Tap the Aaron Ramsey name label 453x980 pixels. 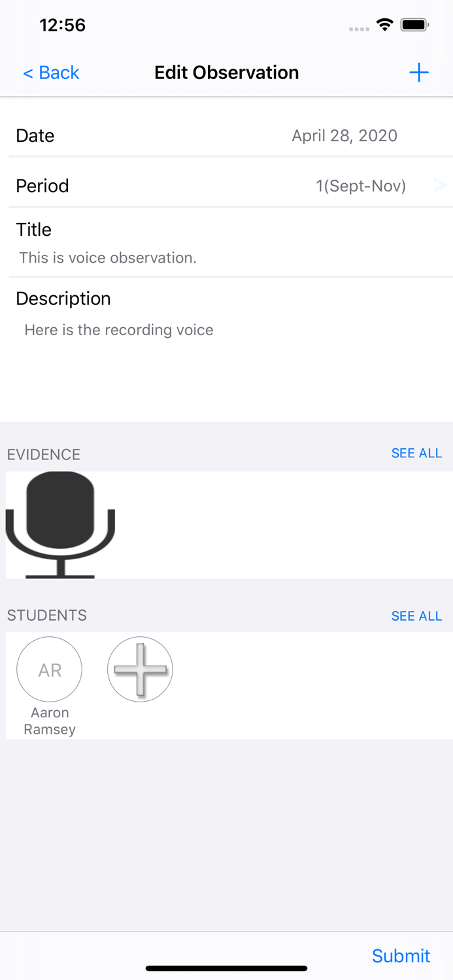coord(50,721)
